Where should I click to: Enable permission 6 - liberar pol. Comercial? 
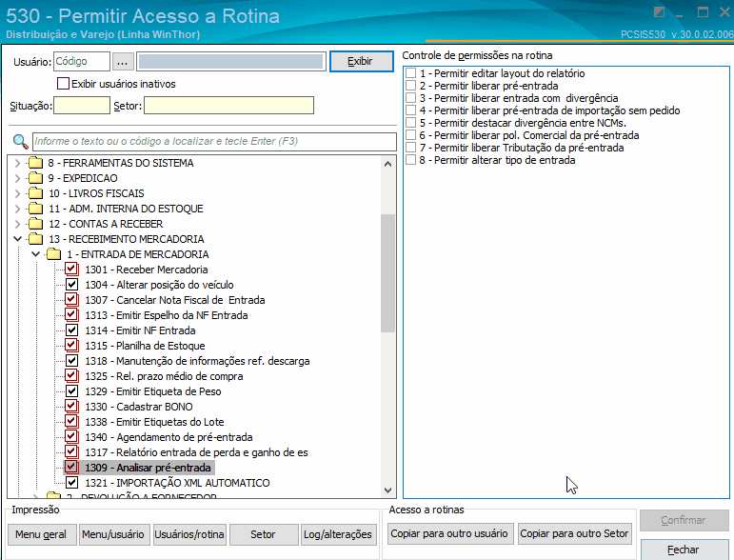coord(410,135)
